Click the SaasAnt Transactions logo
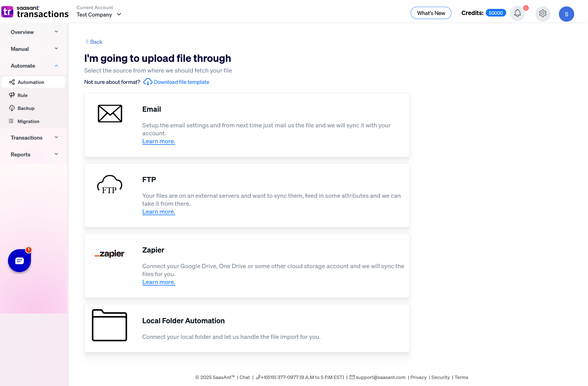 (35, 12)
